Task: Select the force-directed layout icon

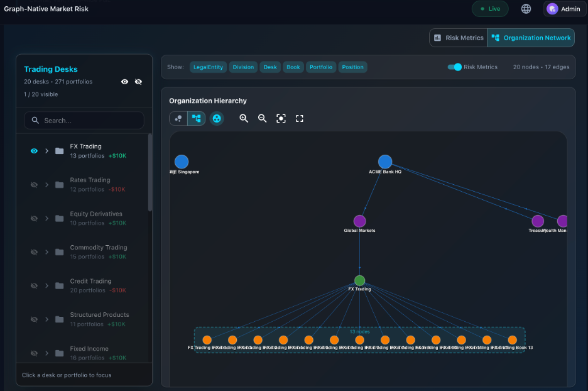Action: [x=178, y=118]
